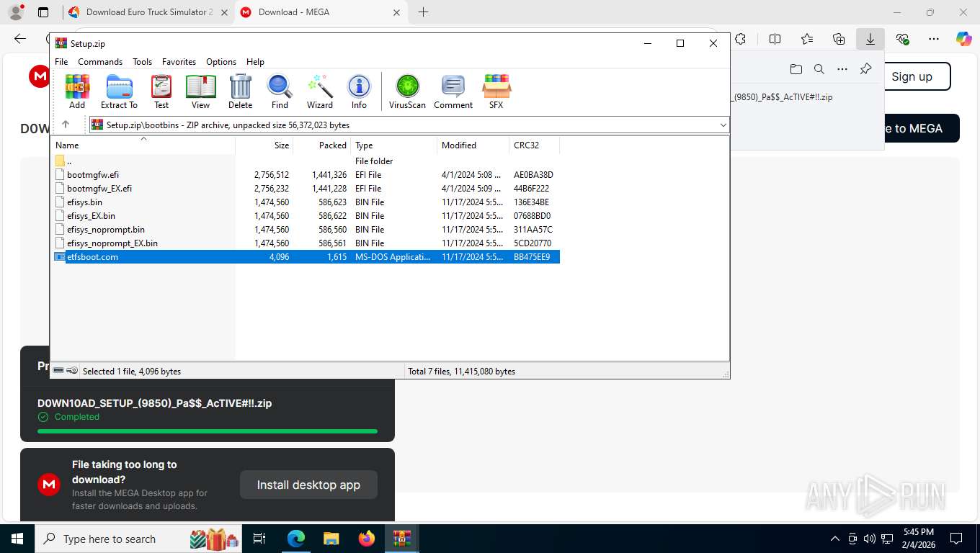Open Edge favorites star icon

coord(807,39)
